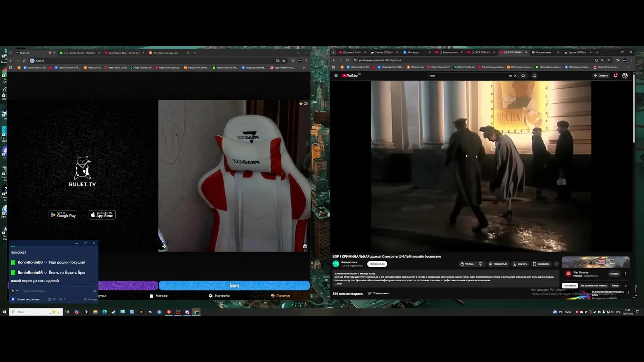Start voice search with microphone icon

534,76
